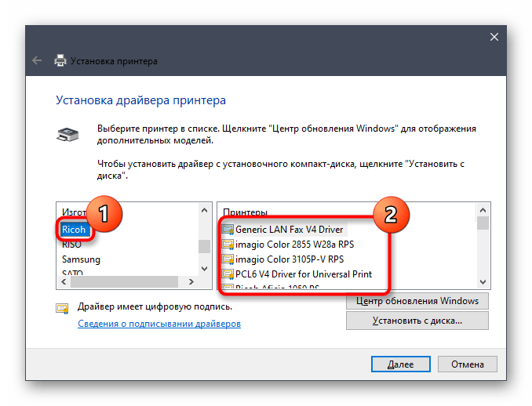Select Generic LAN Fax V4 Driver entry

pyautogui.click(x=290, y=230)
